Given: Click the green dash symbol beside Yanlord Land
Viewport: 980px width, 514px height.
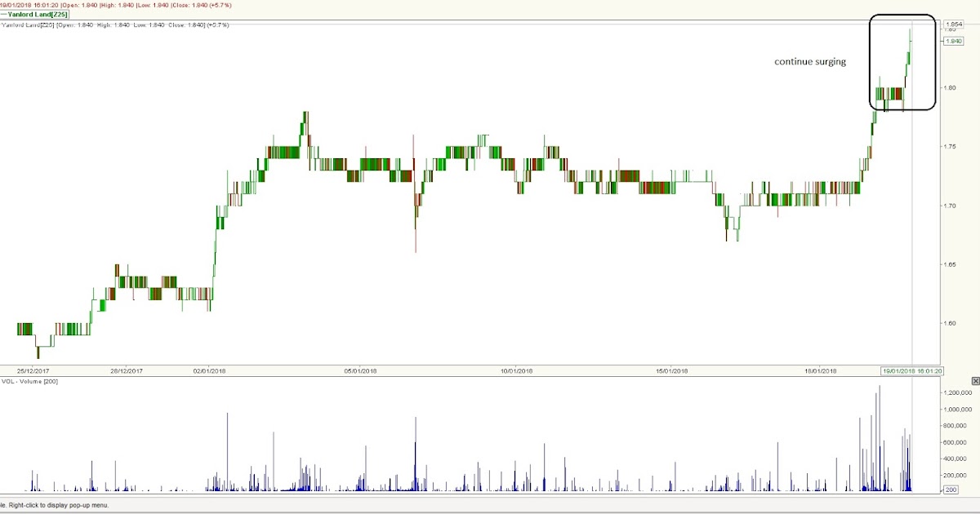Looking at the screenshot, I should 7,15.
